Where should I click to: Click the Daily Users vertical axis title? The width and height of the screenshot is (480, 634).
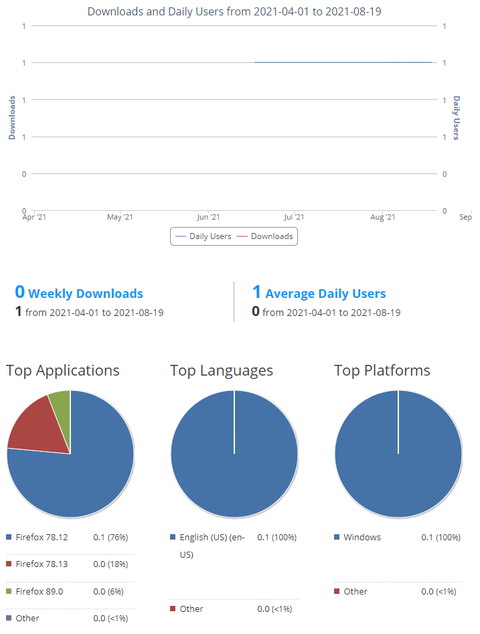[x=456, y=118]
